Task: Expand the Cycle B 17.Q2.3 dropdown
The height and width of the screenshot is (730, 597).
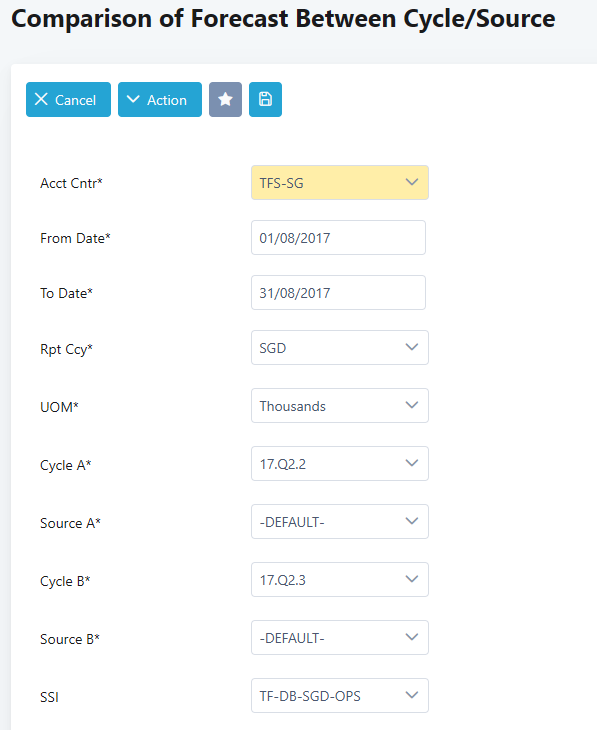Action: pos(340,580)
